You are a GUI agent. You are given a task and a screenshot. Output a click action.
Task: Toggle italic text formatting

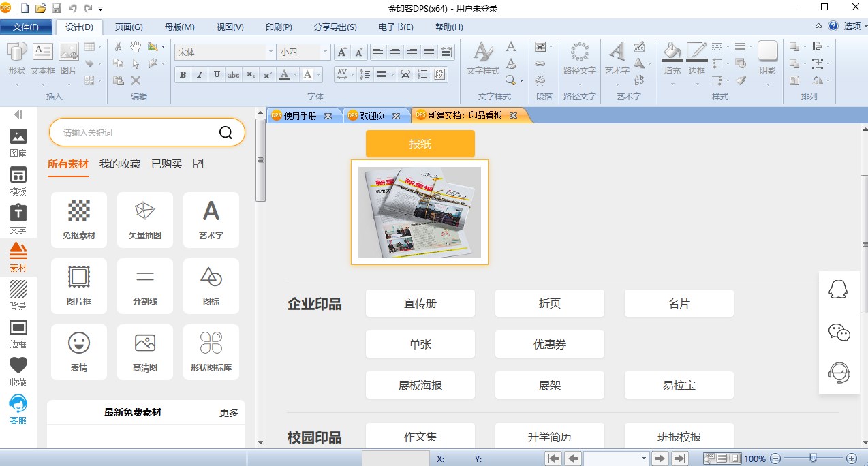pos(200,75)
